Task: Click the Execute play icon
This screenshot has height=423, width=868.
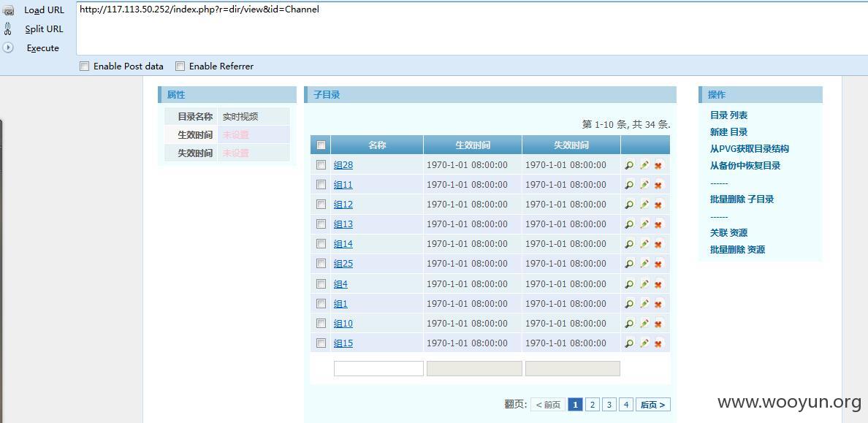Action: pyautogui.click(x=8, y=47)
